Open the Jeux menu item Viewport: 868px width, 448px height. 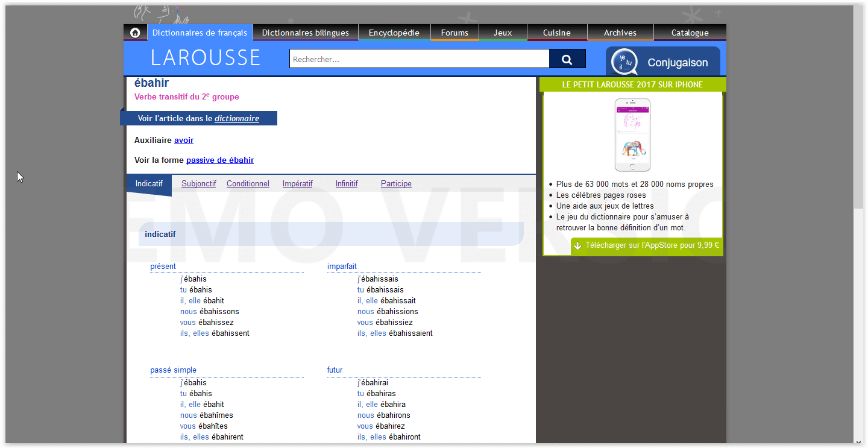click(x=503, y=33)
